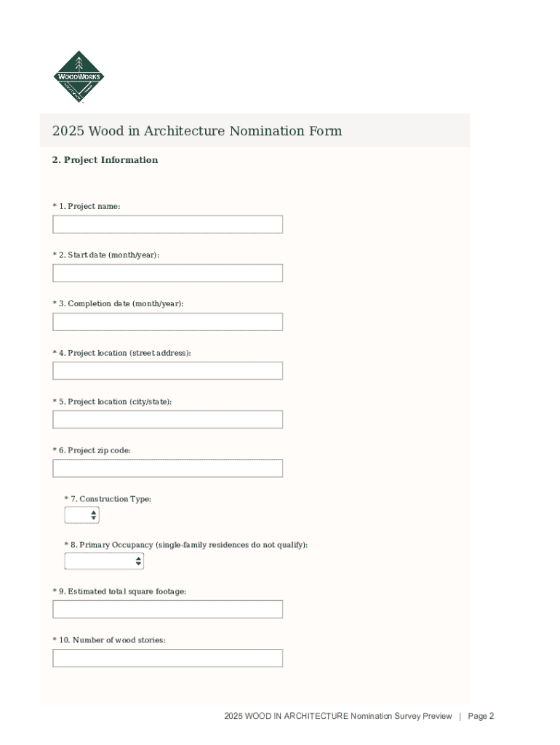The image size is (560, 745).
Task: Open the Construction Type dropdown
Action: pyautogui.click(x=82, y=515)
